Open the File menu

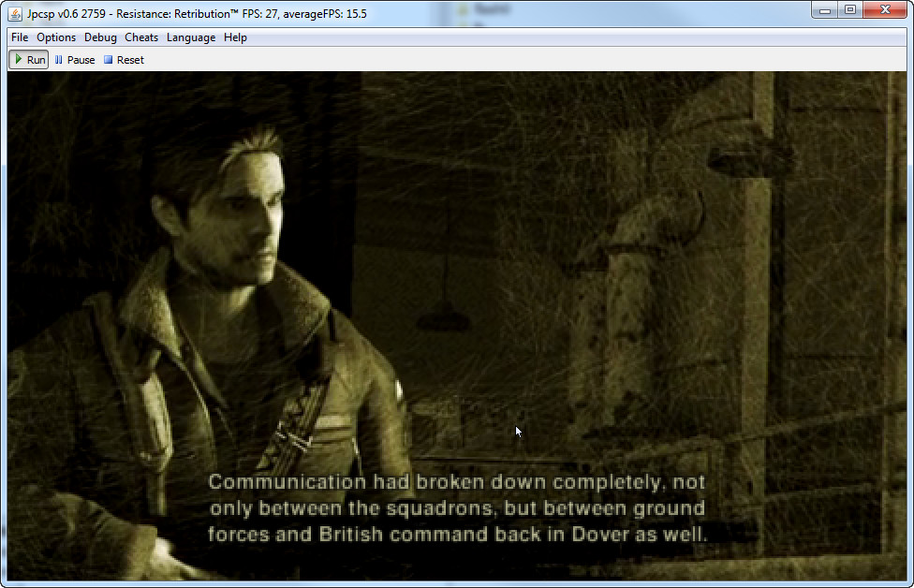click(20, 37)
